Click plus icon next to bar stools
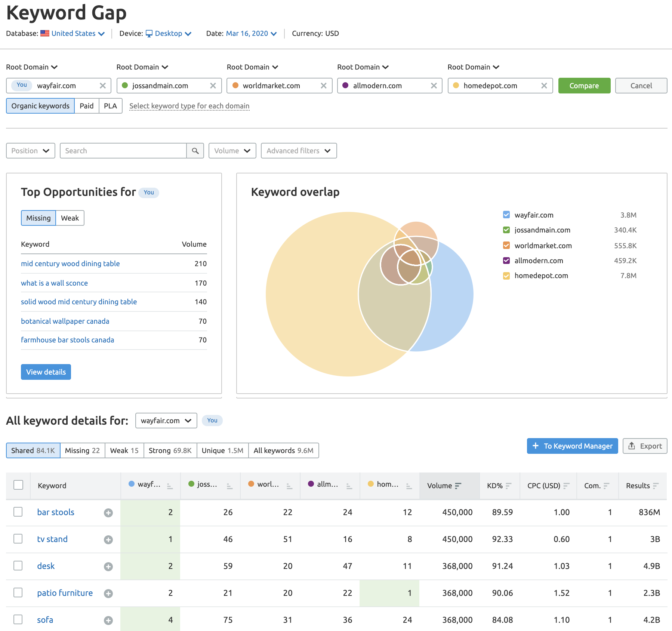 (x=108, y=513)
